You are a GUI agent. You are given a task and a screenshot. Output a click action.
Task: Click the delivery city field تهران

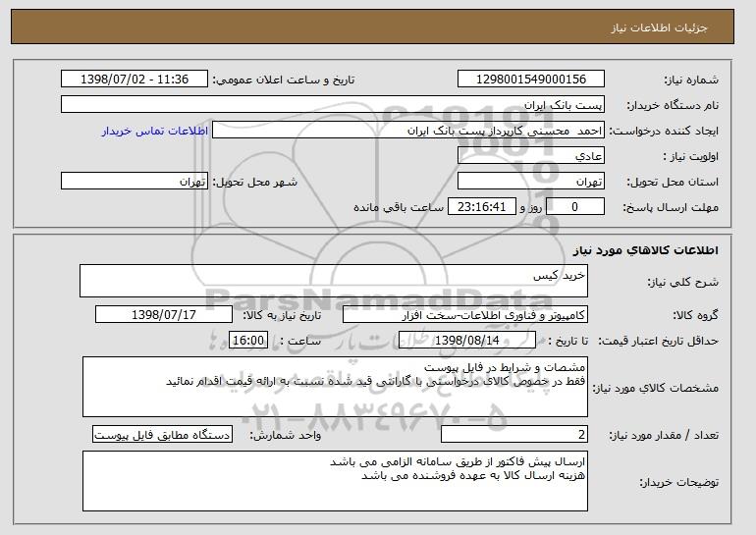(x=135, y=182)
